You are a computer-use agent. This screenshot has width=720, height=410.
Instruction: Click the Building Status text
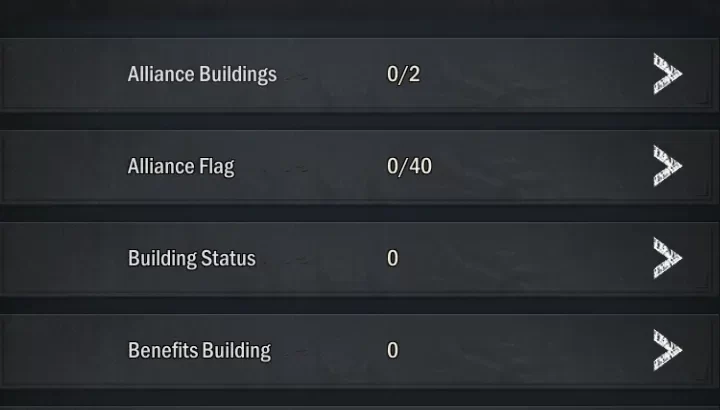click(192, 258)
